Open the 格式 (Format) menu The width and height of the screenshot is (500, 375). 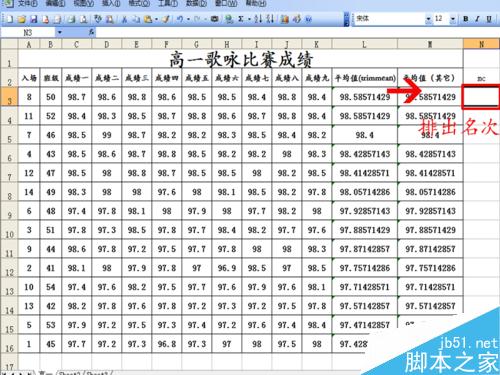coord(139,3)
